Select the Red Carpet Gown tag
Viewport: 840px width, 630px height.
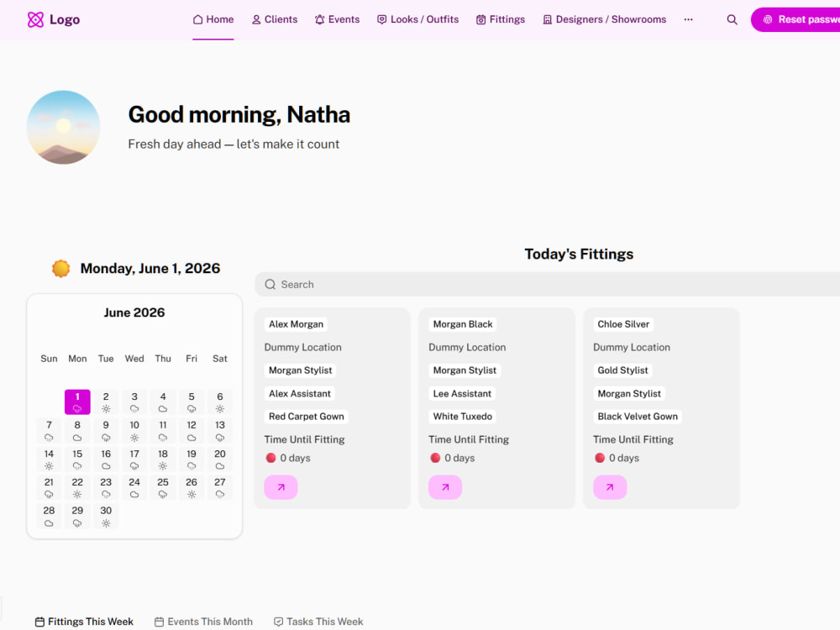[x=307, y=417]
